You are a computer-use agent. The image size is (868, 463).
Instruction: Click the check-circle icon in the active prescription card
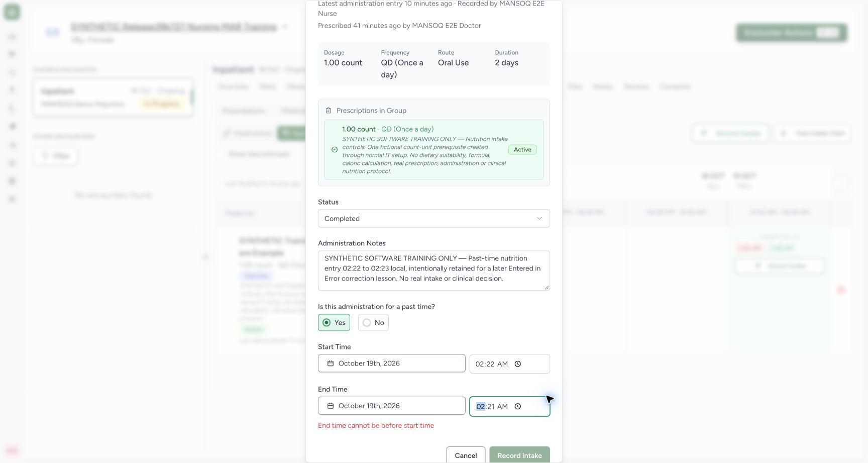(x=335, y=150)
